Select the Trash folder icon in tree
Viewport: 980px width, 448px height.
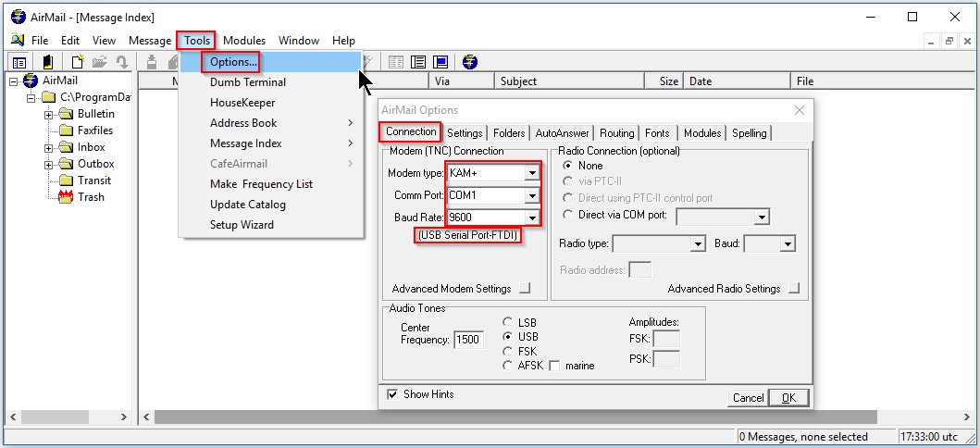[66, 197]
